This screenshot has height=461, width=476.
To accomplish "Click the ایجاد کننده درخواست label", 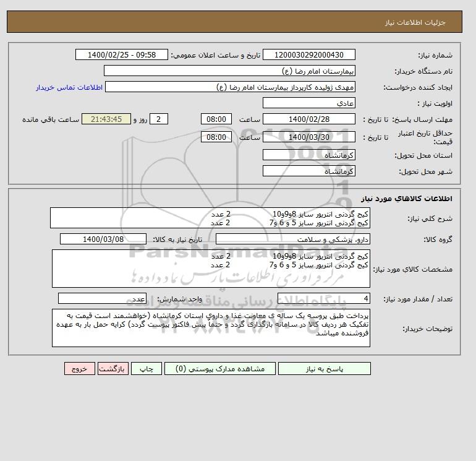I will point(418,87).
